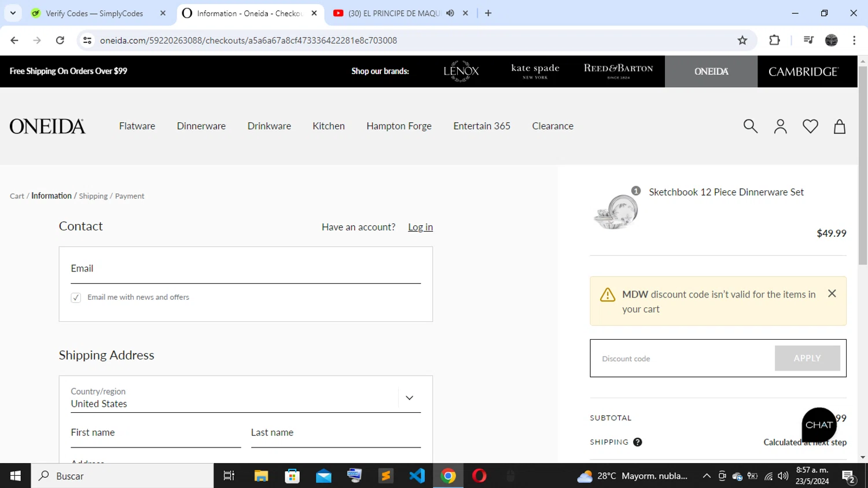
Task: Open the Cambridge brand logo
Action: (803, 71)
